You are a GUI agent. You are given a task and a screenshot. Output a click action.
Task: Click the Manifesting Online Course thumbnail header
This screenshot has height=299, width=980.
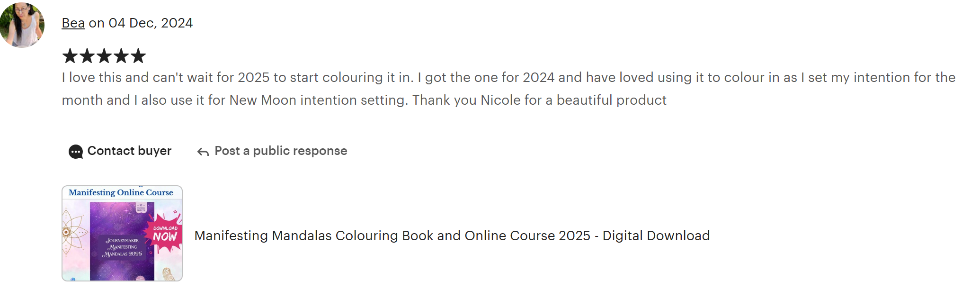point(121,192)
